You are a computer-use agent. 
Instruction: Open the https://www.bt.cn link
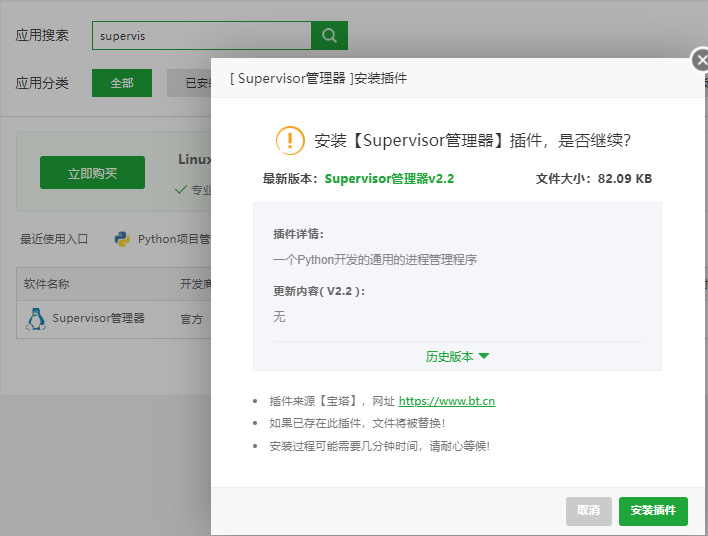pyautogui.click(x=446, y=401)
